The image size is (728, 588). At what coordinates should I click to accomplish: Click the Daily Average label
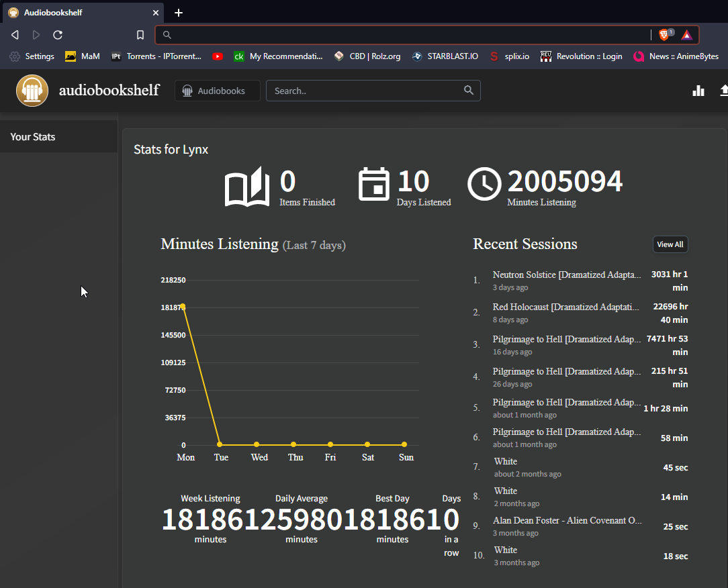pyautogui.click(x=302, y=499)
